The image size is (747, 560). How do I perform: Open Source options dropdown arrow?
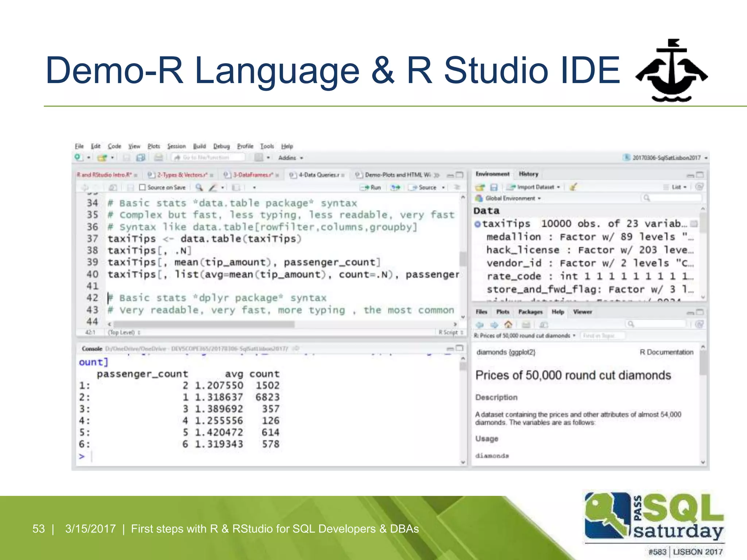[443, 187]
